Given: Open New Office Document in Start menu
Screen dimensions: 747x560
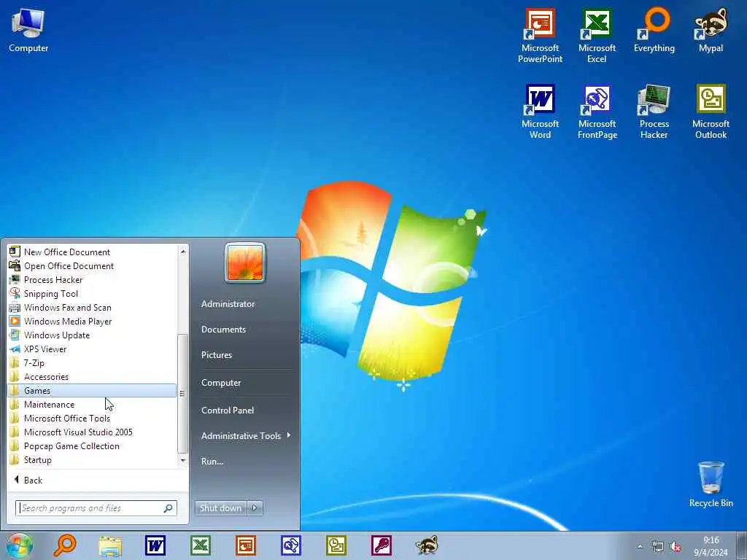Looking at the screenshot, I should coord(92,252).
